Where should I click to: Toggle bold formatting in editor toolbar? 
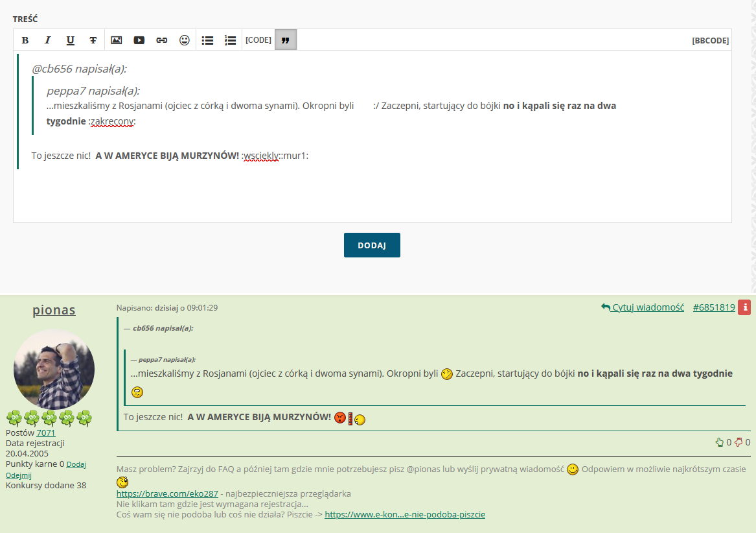click(x=25, y=40)
